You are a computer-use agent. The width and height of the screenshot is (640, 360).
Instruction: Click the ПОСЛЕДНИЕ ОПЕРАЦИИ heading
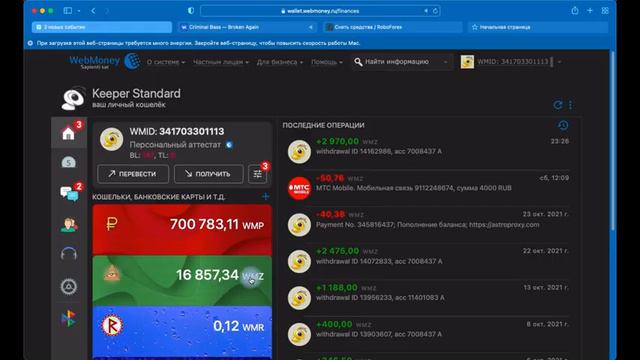(323, 125)
